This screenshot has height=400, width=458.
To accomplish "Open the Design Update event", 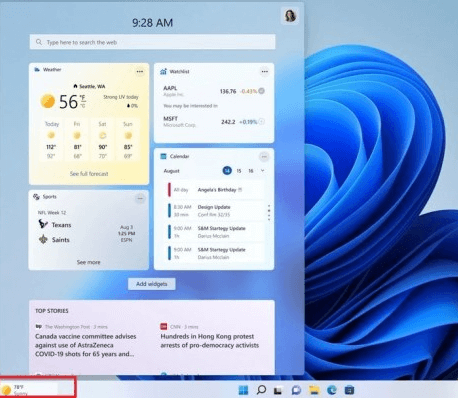I will [216, 211].
